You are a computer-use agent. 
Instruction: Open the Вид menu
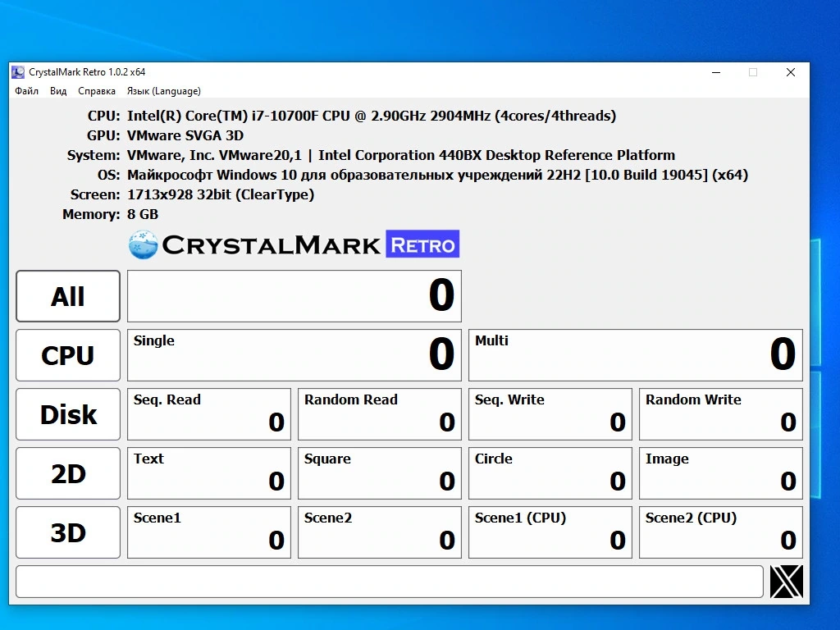click(x=58, y=91)
